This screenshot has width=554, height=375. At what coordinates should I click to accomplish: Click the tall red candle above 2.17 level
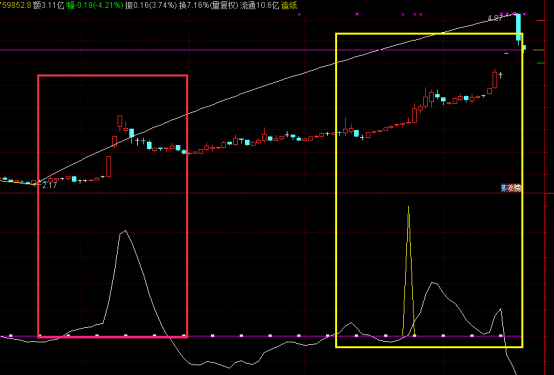tap(108, 166)
